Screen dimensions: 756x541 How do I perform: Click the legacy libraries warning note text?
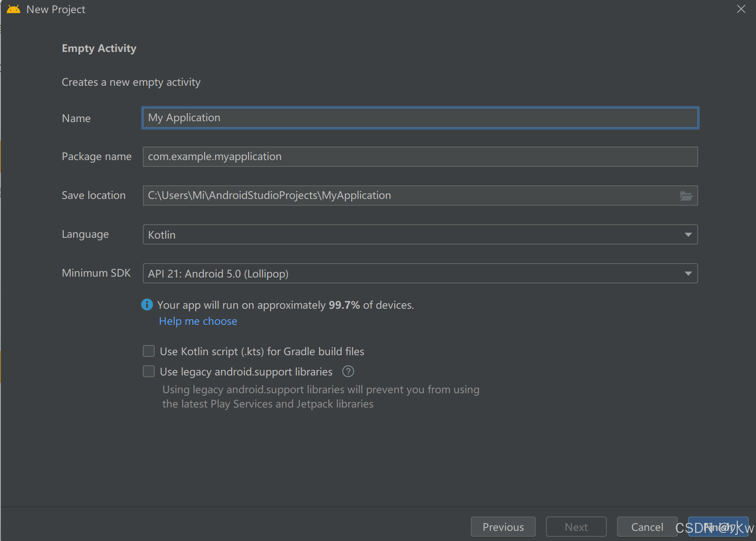[321, 397]
